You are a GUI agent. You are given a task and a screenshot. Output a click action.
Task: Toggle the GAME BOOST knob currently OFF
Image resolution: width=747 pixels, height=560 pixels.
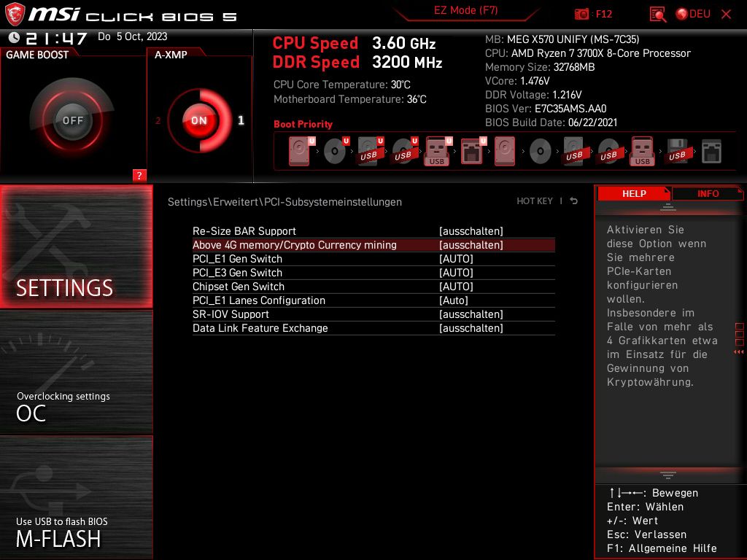coord(72,120)
